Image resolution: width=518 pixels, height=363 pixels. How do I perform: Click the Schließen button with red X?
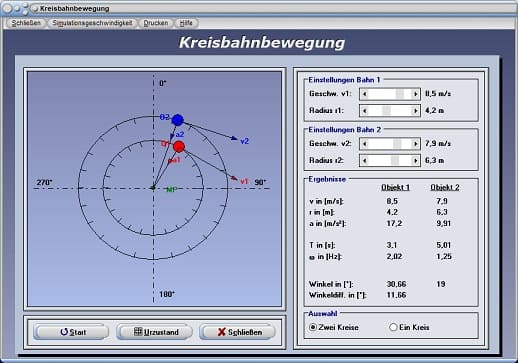pyautogui.click(x=237, y=332)
